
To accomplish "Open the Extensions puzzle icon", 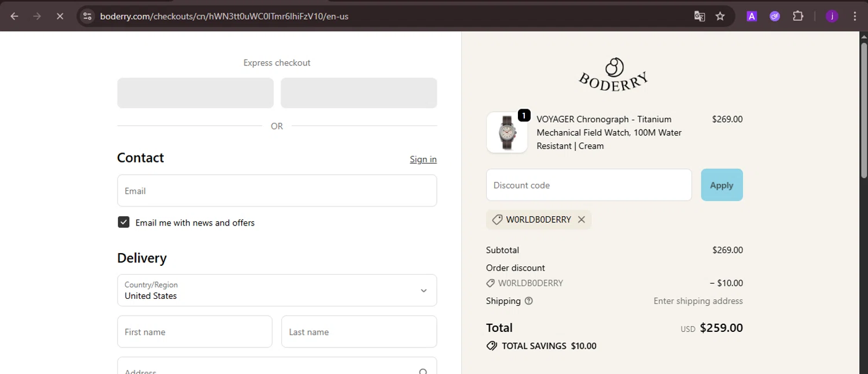I will (798, 16).
